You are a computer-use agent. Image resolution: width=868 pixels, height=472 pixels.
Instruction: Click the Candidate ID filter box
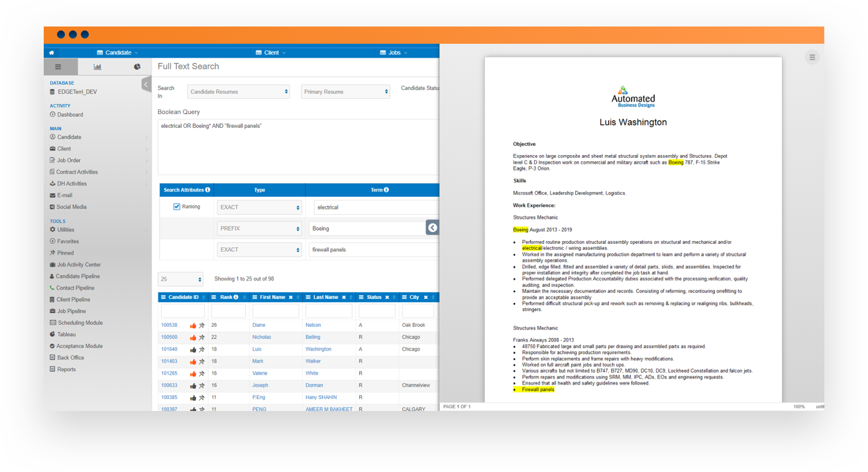(x=183, y=311)
